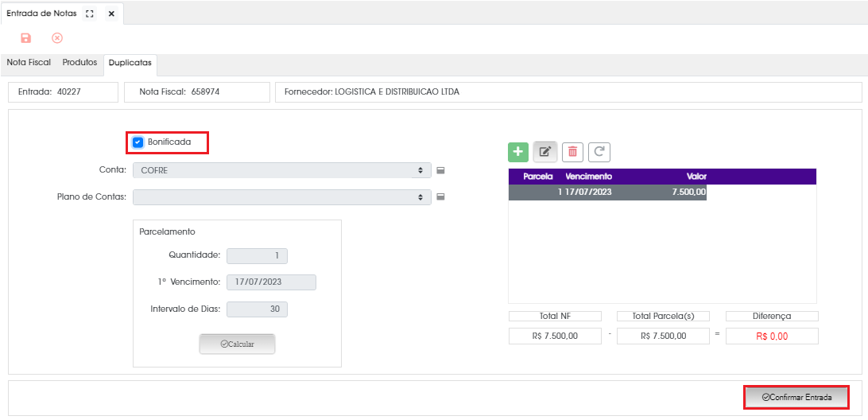Image resolution: width=868 pixels, height=420 pixels.
Task: Edit the selected parcela with pencil icon
Action: 545,152
